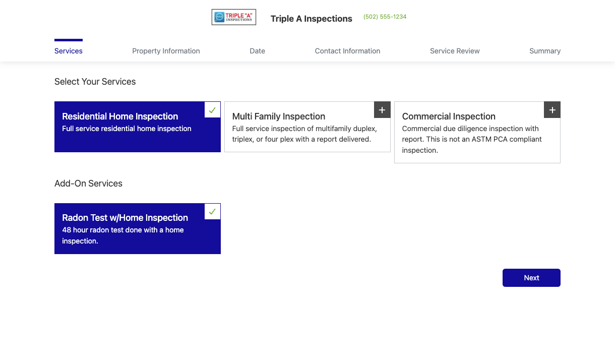Toggle the Radon Test w/Home Inspection card

click(138, 229)
